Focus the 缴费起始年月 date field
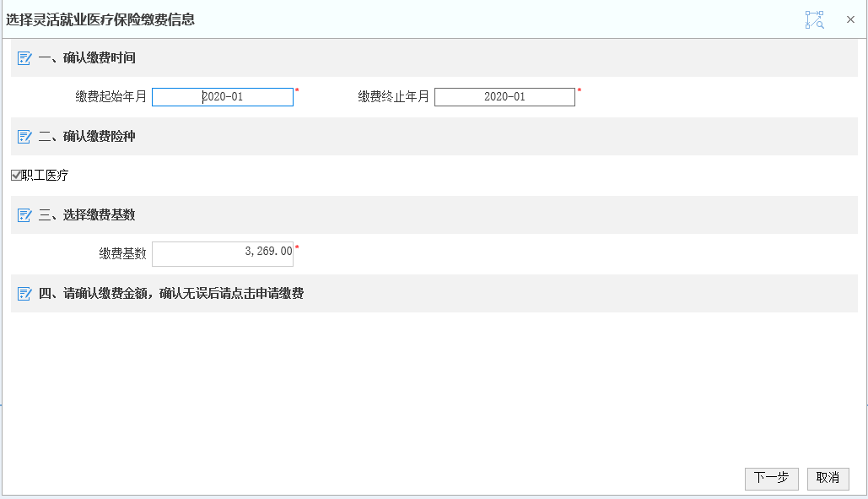The image size is (868, 499). [223, 97]
